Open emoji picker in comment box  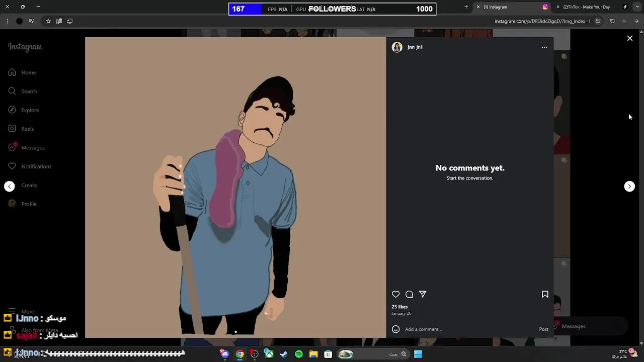click(x=396, y=329)
